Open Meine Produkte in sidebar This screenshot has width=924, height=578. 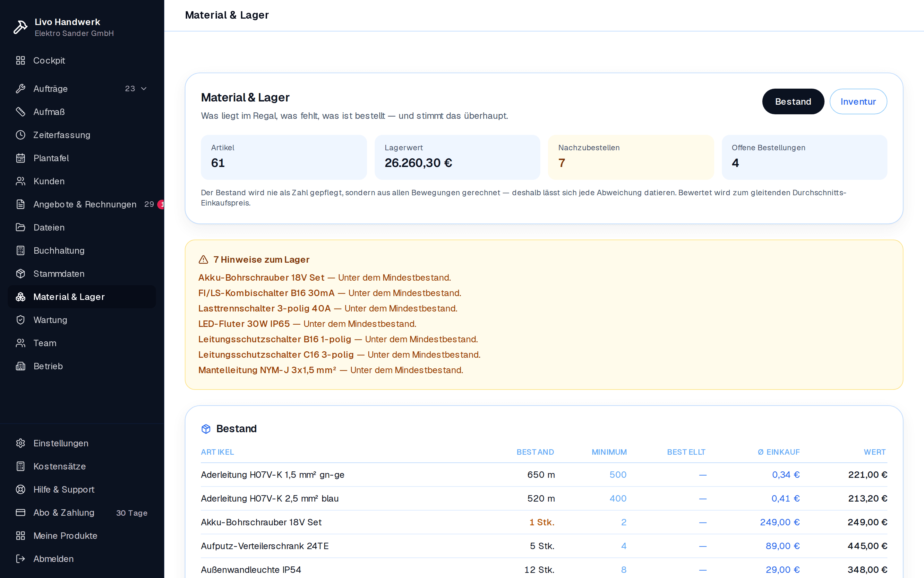(x=82, y=536)
